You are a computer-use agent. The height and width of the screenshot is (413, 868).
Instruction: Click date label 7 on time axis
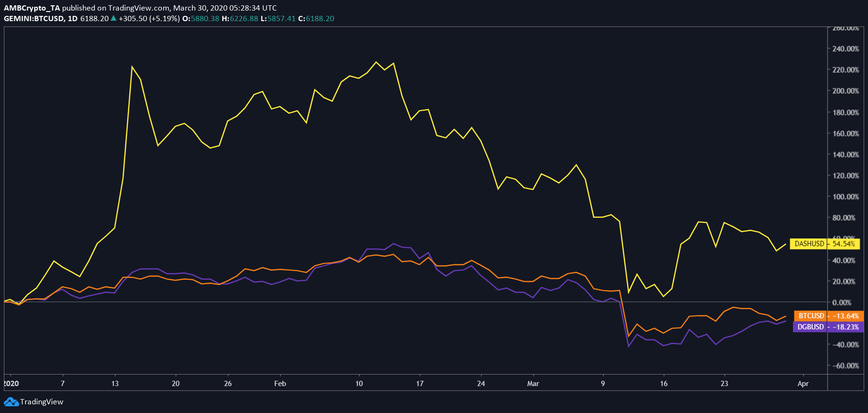pyautogui.click(x=63, y=384)
